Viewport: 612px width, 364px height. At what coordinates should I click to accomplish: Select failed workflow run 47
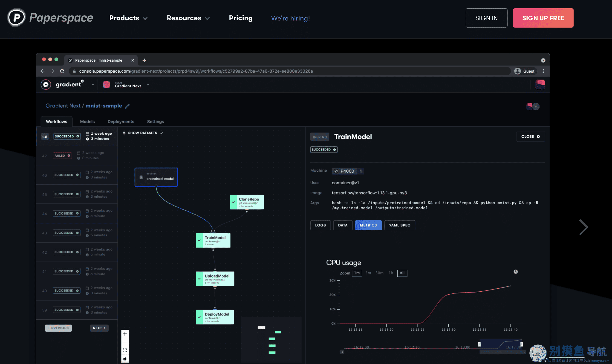tap(77, 156)
